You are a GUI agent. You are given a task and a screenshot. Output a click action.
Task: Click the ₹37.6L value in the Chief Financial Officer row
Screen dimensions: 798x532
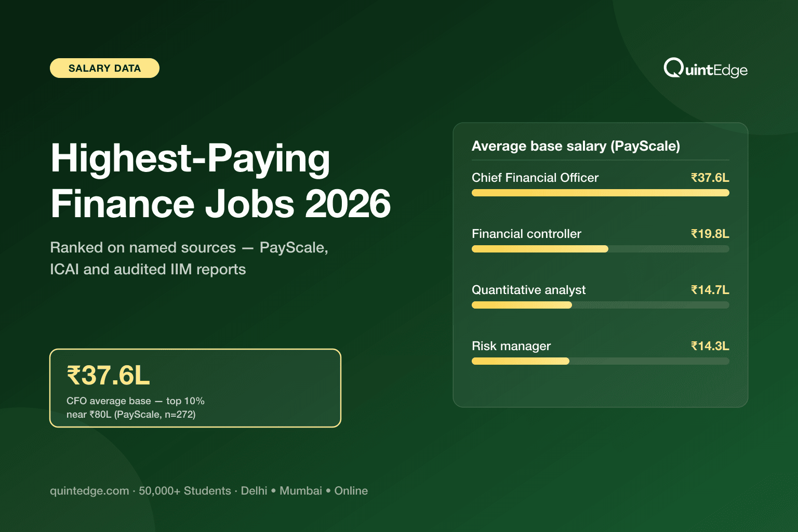coord(710,178)
